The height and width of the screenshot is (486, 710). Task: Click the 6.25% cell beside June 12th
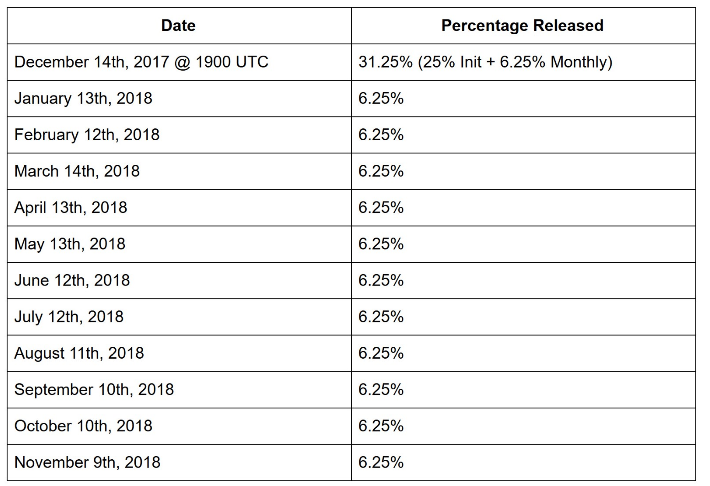(x=381, y=280)
